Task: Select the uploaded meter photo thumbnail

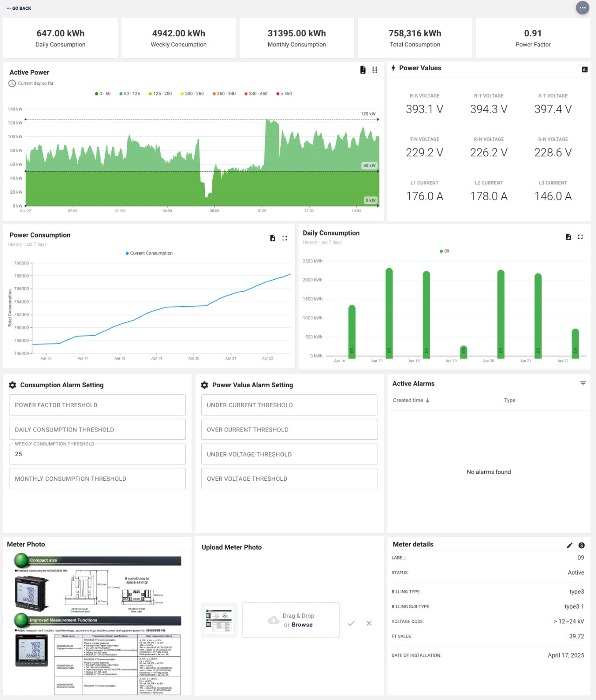Action: (219, 620)
